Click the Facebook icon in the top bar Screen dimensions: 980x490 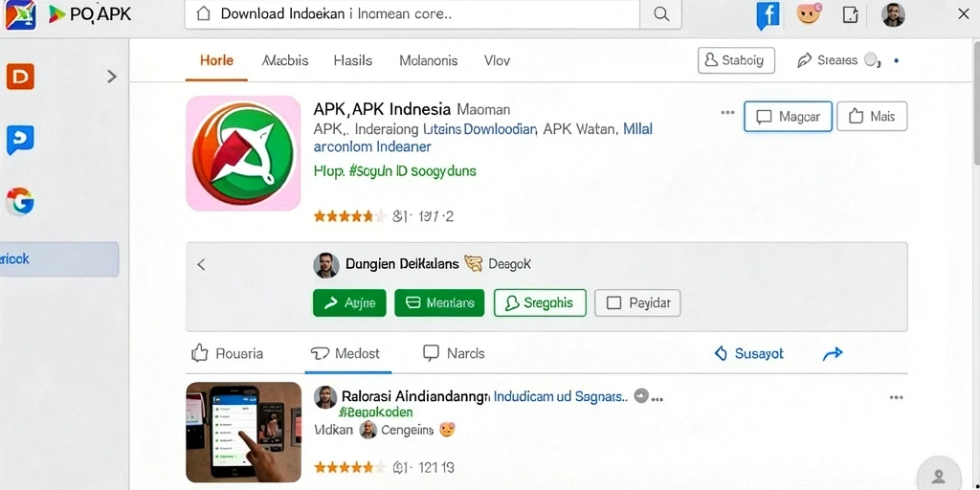(768, 15)
